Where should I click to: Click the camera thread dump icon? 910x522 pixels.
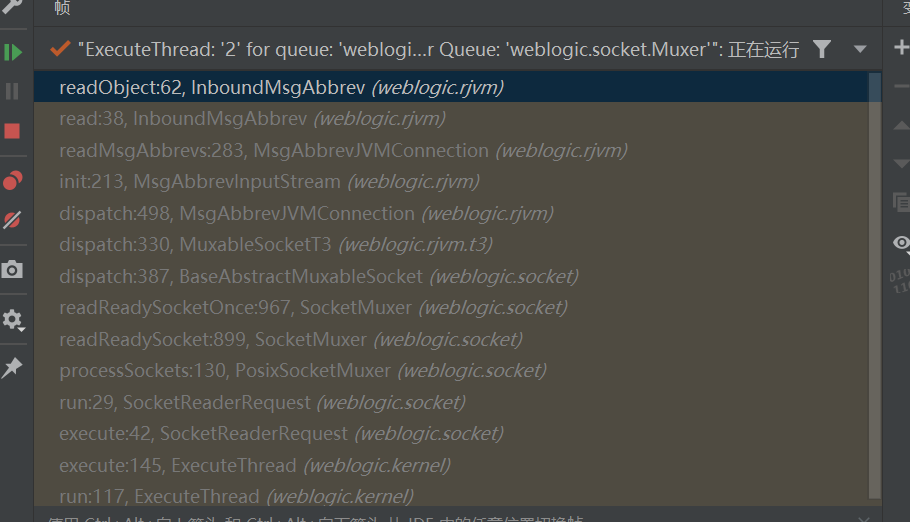pyautogui.click(x=12, y=269)
